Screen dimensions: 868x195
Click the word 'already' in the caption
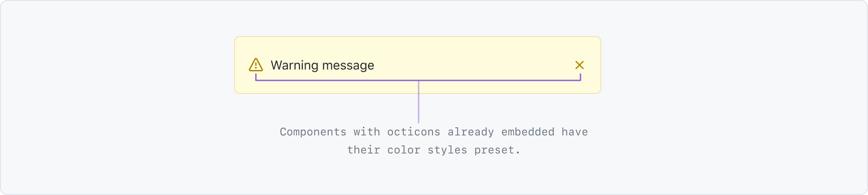(471, 132)
